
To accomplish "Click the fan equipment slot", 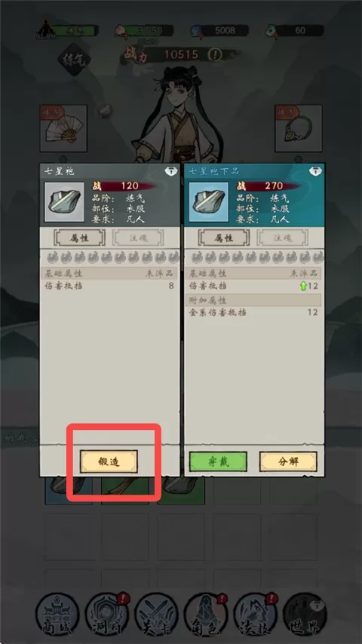I will pyautogui.click(x=63, y=128).
